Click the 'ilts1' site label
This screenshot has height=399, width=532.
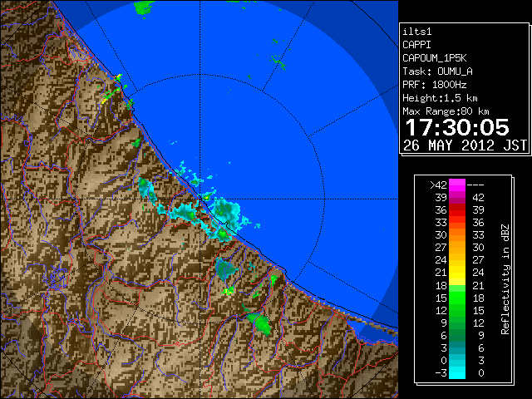click(417, 32)
